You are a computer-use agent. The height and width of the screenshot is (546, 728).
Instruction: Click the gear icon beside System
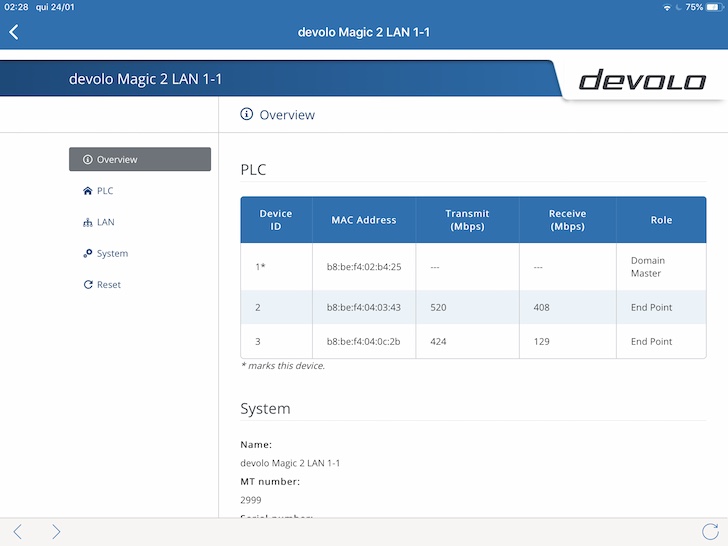[x=88, y=254]
